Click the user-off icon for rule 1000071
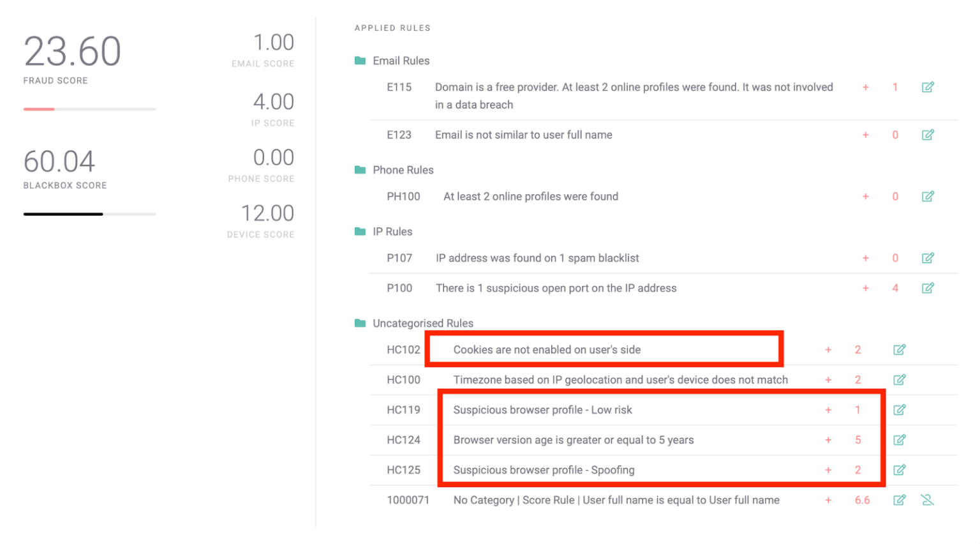 tap(927, 500)
